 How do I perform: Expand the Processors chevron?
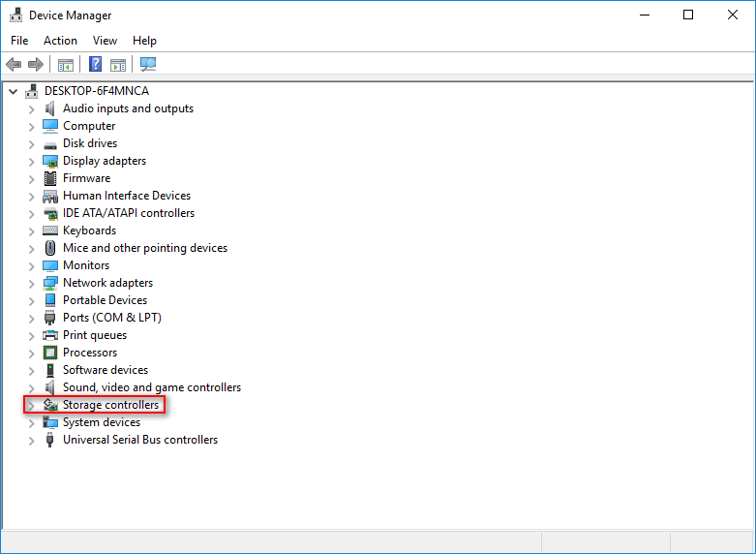coord(31,354)
